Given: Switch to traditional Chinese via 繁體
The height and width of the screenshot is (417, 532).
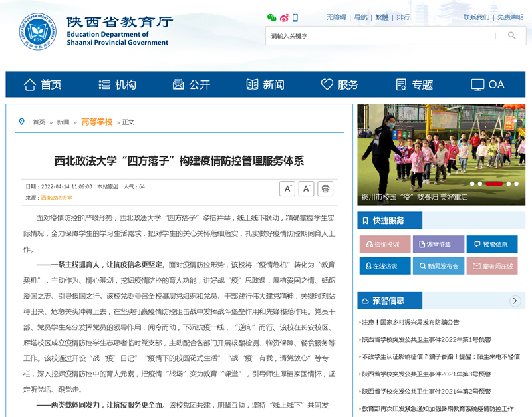Looking at the screenshot, I should (382, 17).
